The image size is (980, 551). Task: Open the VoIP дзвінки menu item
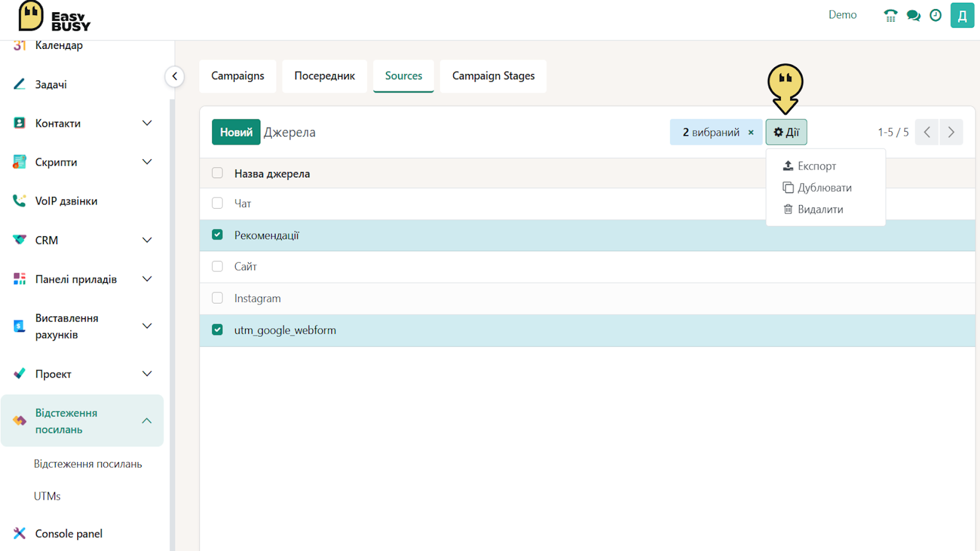point(66,201)
